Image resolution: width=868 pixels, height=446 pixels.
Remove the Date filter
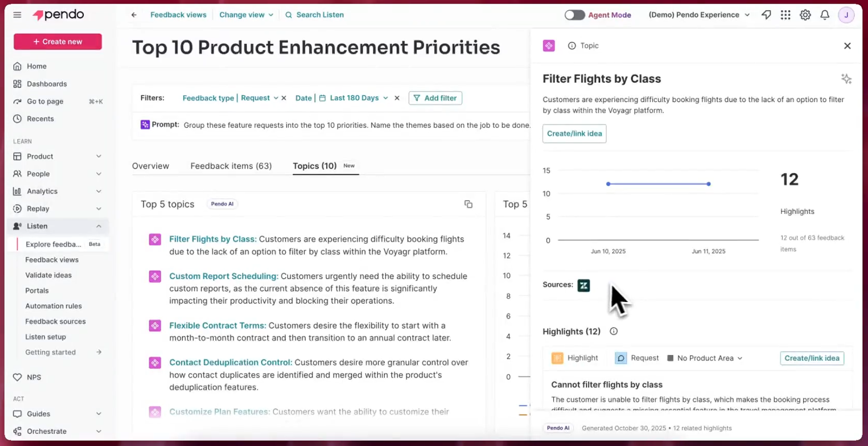coord(397,98)
